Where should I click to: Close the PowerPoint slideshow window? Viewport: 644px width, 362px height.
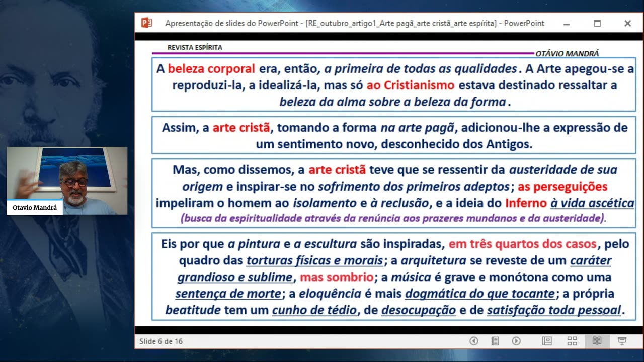tap(627, 23)
